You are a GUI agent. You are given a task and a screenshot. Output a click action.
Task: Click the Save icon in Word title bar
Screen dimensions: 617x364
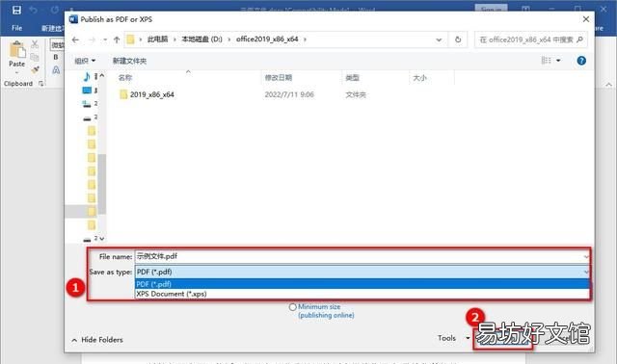pos(16,10)
